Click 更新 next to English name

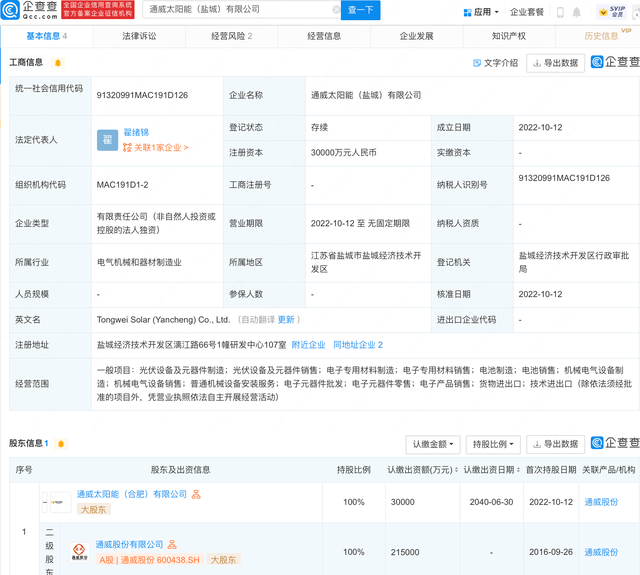pyautogui.click(x=286, y=320)
